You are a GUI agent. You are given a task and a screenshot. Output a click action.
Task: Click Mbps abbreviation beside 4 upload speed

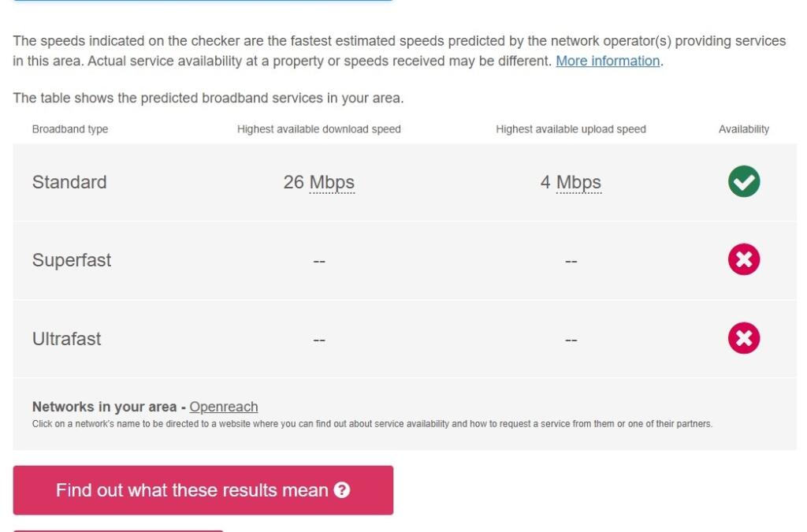(x=578, y=183)
